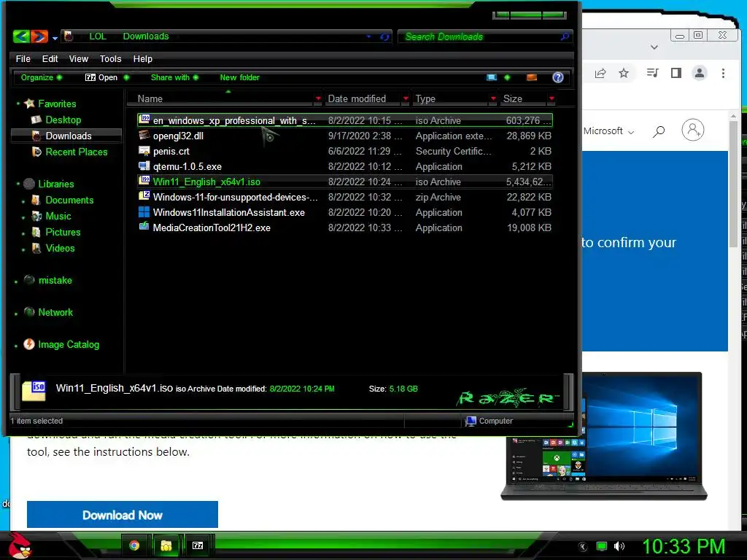Open the address bar history dropdown
Screen dimensions: 747x560
(x=368, y=36)
